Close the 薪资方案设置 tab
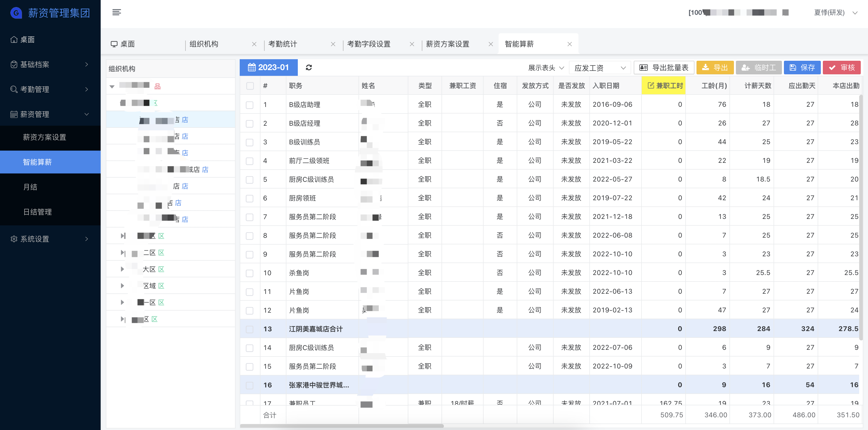 pos(491,44)
